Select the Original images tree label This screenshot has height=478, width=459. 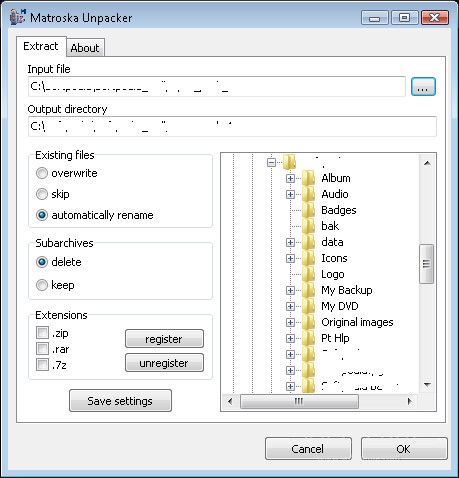357,322
